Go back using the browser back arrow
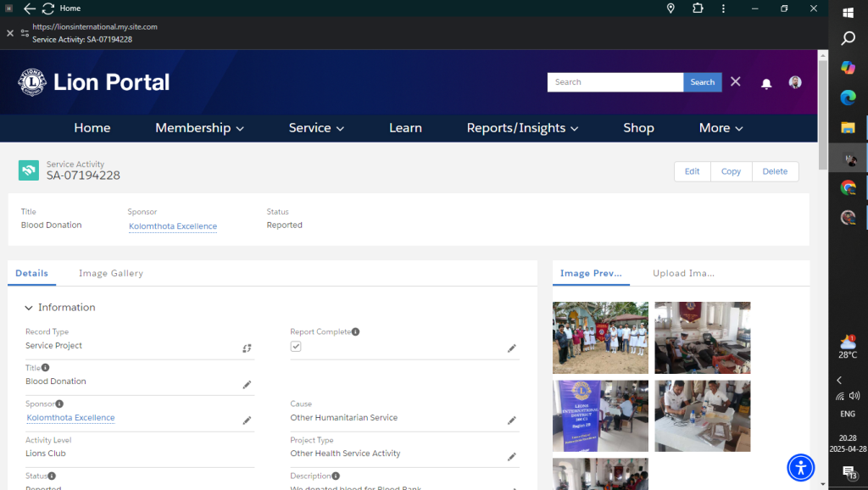 click(x=30, y=8)
